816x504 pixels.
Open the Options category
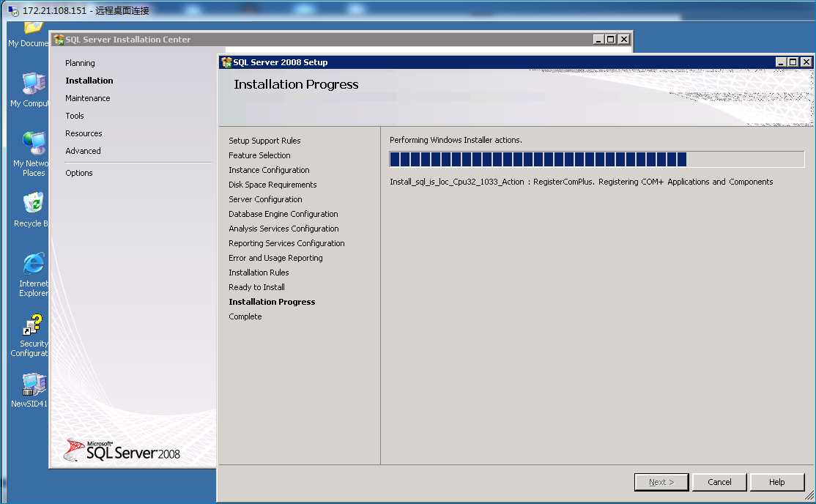click(x=79, y=173)
